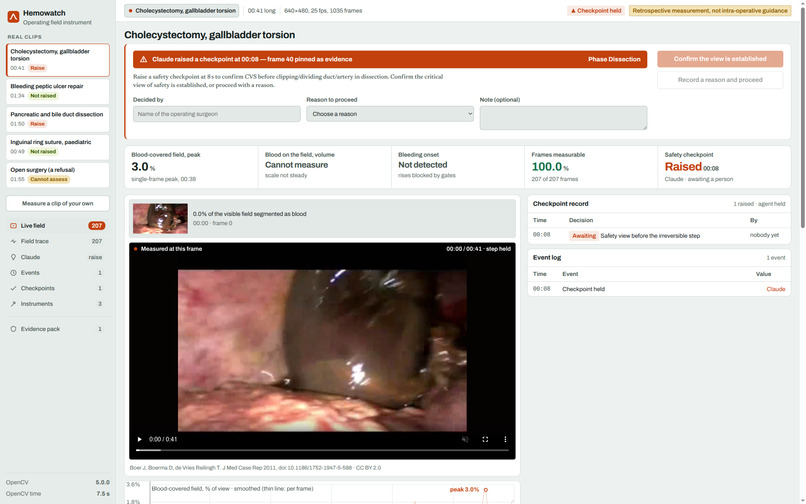Play the surgery video
806x504 pixels.
coord(139,439)
